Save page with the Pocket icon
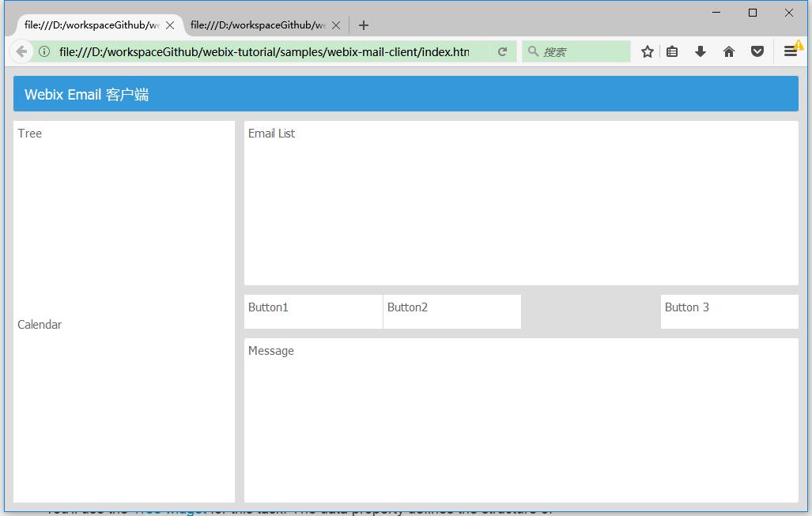 pyautogui.click(x=757, y=51)
